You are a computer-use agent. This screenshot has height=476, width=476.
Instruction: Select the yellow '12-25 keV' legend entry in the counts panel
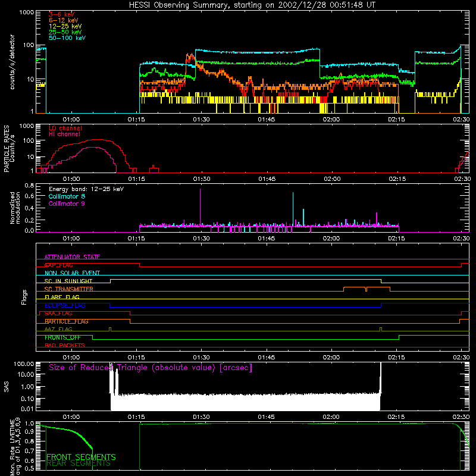pyautogui.click(x=65, y=26)
